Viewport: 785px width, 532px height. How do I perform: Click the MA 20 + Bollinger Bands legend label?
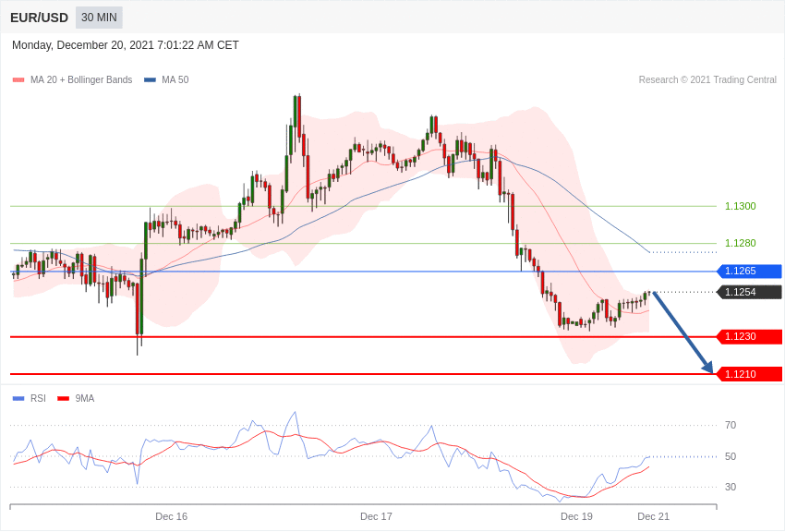(x=81, y=79)
